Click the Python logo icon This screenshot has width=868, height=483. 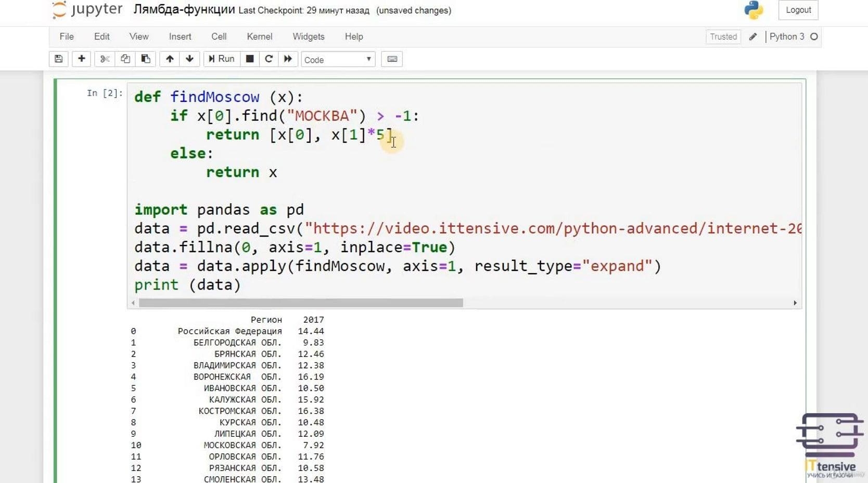[753, 10]
